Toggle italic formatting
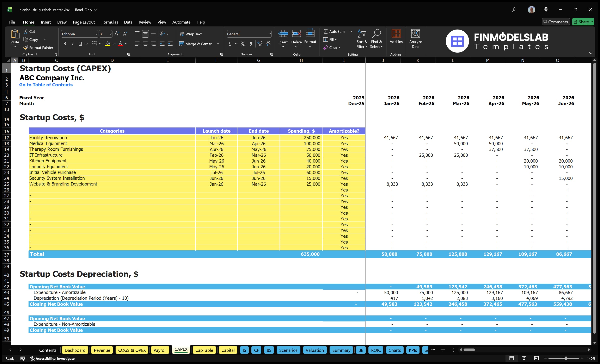The image size is (600, 364). [72, 44]
